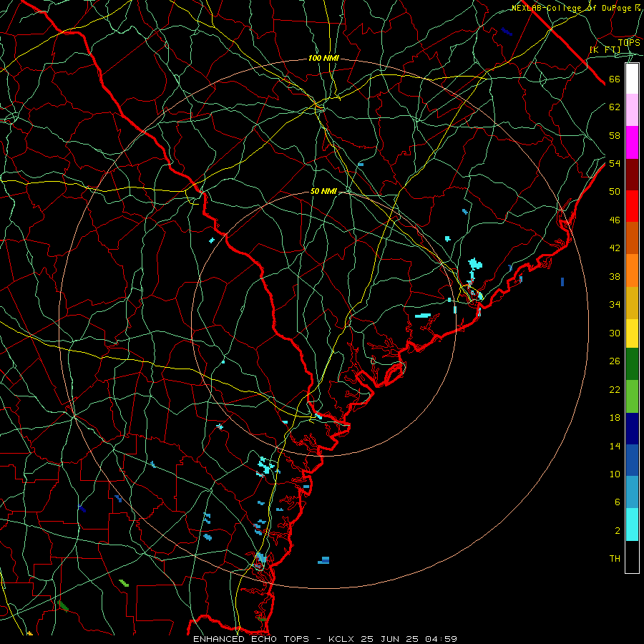Click the legend value 42
The height and width of the screenshot is (644, 644).
615,248
